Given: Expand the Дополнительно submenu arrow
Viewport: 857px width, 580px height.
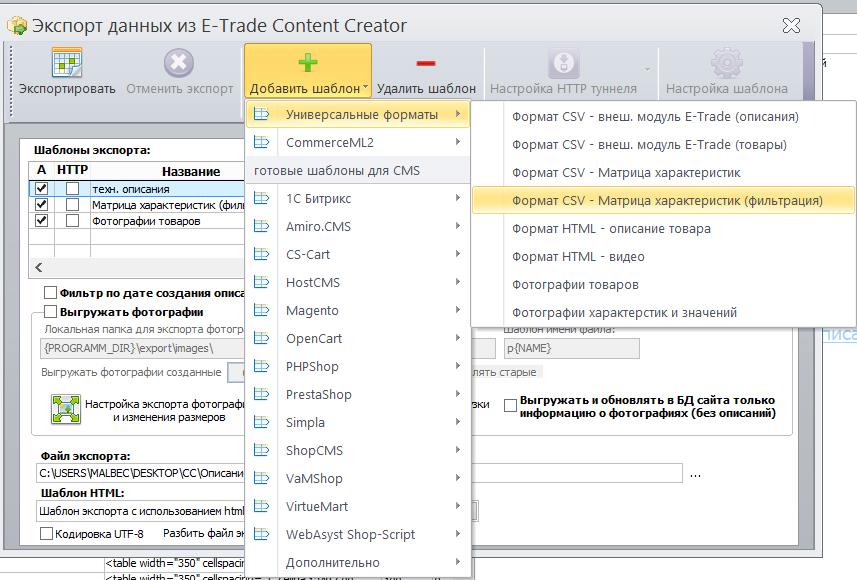Looking at the screenshot, I should (457, 561).
